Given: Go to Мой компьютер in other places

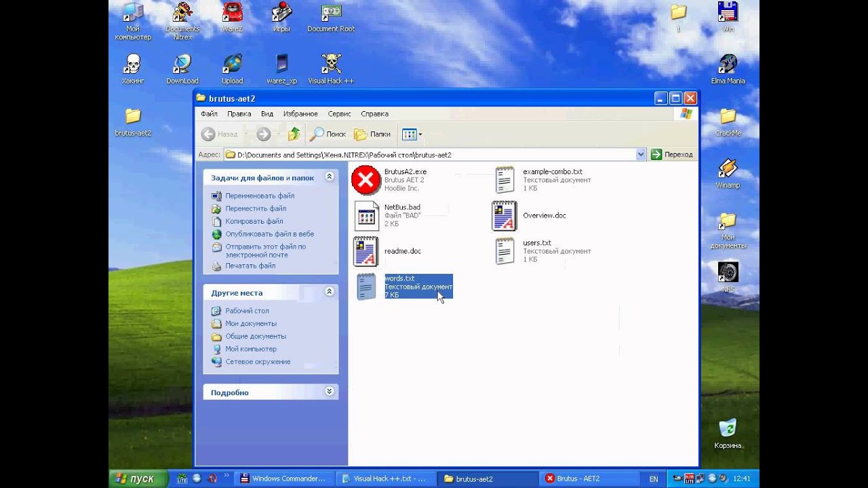Looking at the screenshot, I should (251, 349).
